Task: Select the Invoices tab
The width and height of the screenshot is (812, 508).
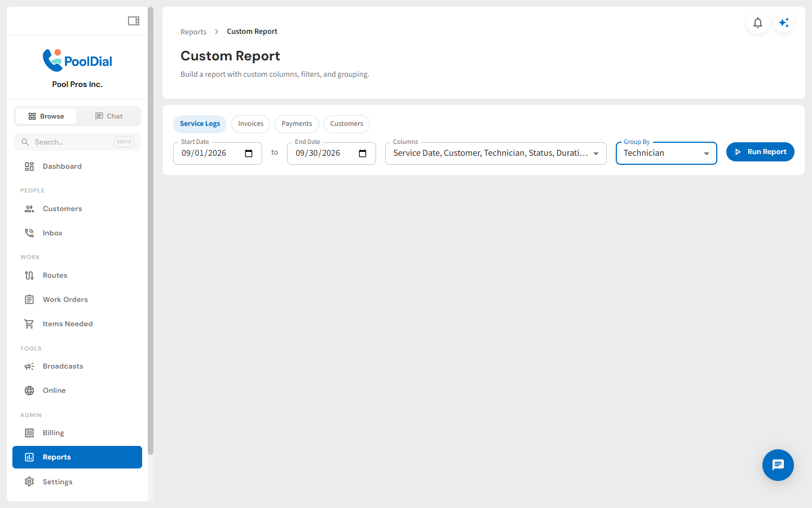Action: (x=251, y=124)
